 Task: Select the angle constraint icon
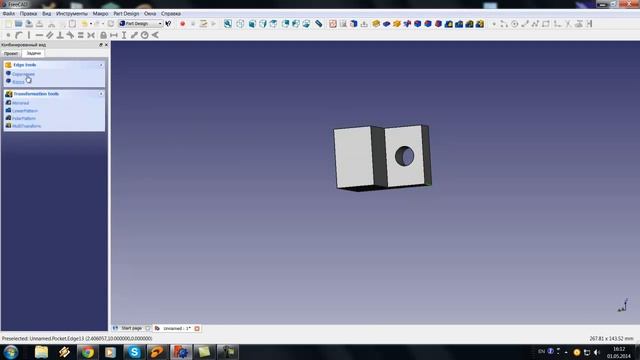155,35
